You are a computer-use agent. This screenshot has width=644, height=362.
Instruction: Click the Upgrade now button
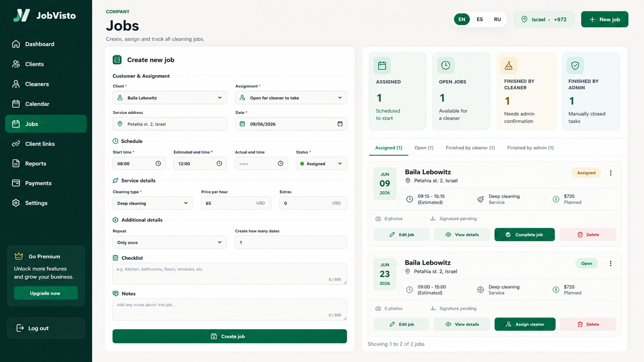46,293
